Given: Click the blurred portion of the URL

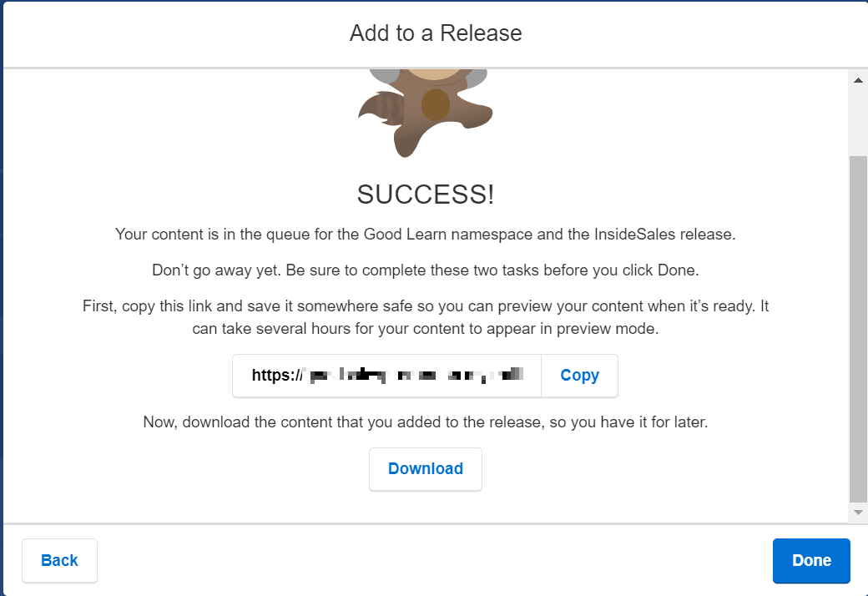Looking at the screenshot, I should tap(415, 376).
